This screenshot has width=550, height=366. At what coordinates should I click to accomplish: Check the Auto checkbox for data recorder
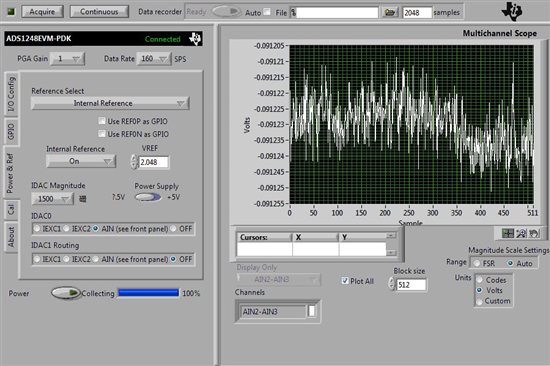click(267, 12)
